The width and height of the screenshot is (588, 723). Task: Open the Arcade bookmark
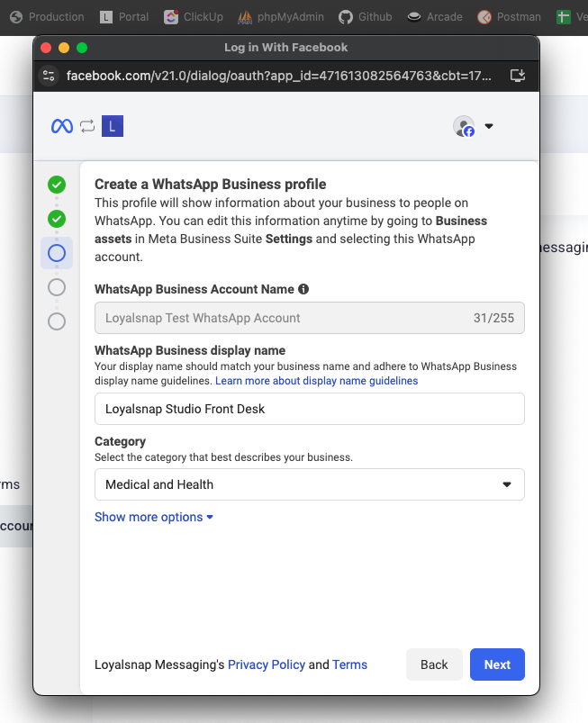[x=434, y=17]
